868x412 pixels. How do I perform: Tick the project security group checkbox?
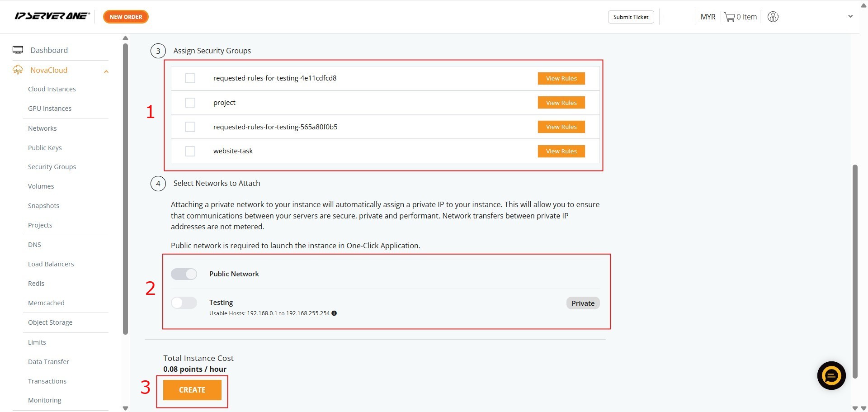[190, 103]
